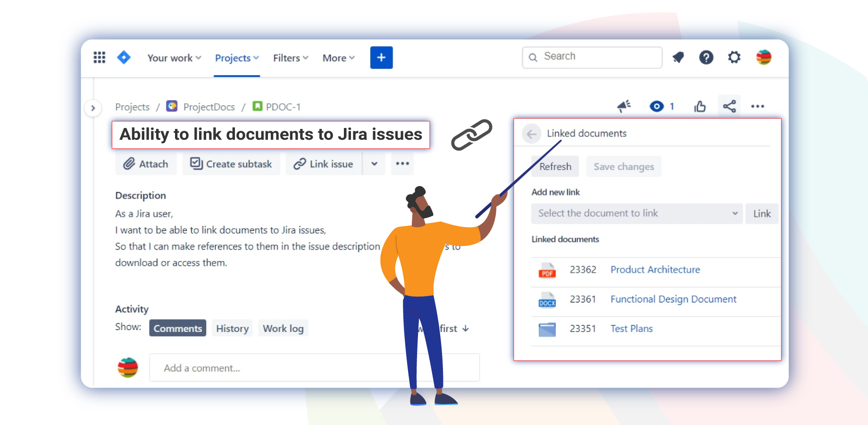
Task: Click the Projects breadcrumb link
Action: [x=132, y=107]
